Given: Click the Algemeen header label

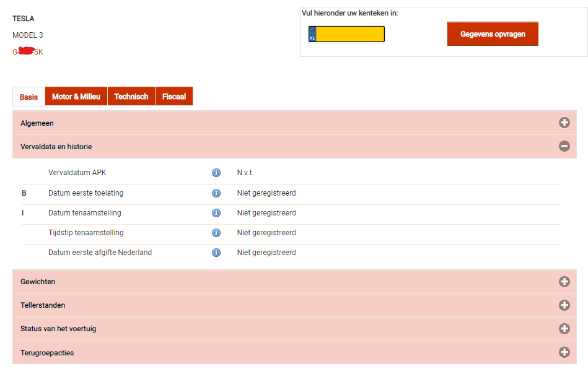Looking at the screenshot, I should [37, 123].
